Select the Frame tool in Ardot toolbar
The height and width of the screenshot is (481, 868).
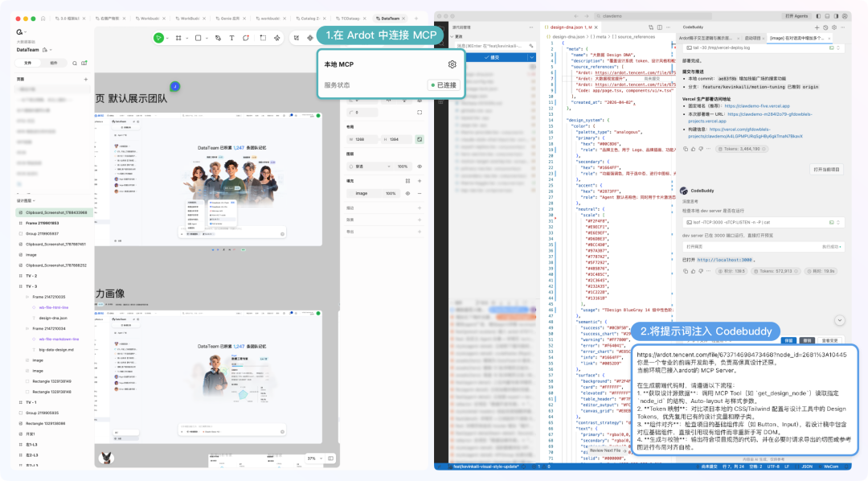[178, 38]
